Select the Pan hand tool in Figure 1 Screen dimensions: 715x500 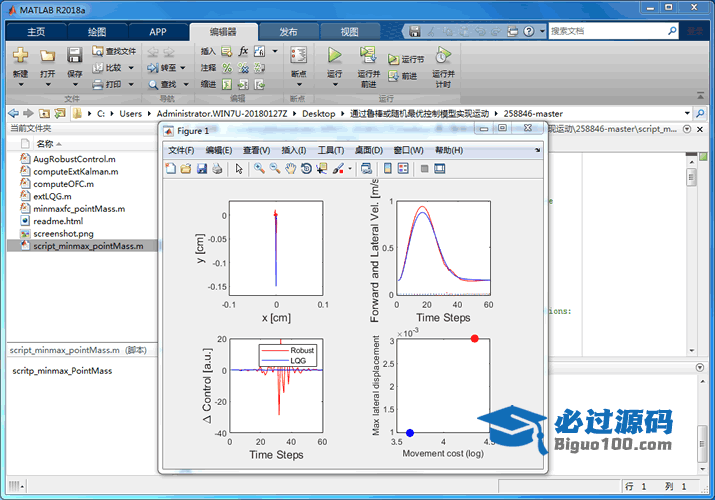(x=290, y=169)
